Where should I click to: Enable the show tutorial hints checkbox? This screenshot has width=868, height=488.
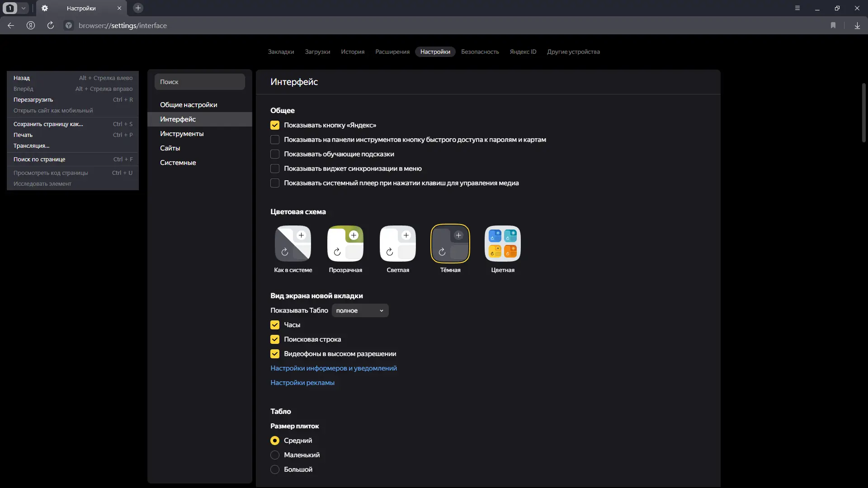275,154
